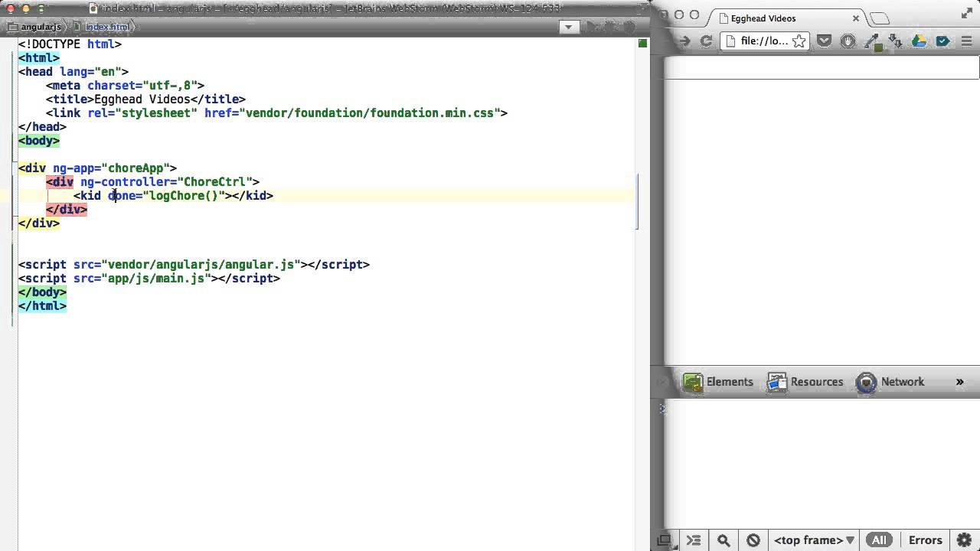This screenshot has height=551, width=980.
Task: Open the Google Drive extension icon
Action: [919, 41]
